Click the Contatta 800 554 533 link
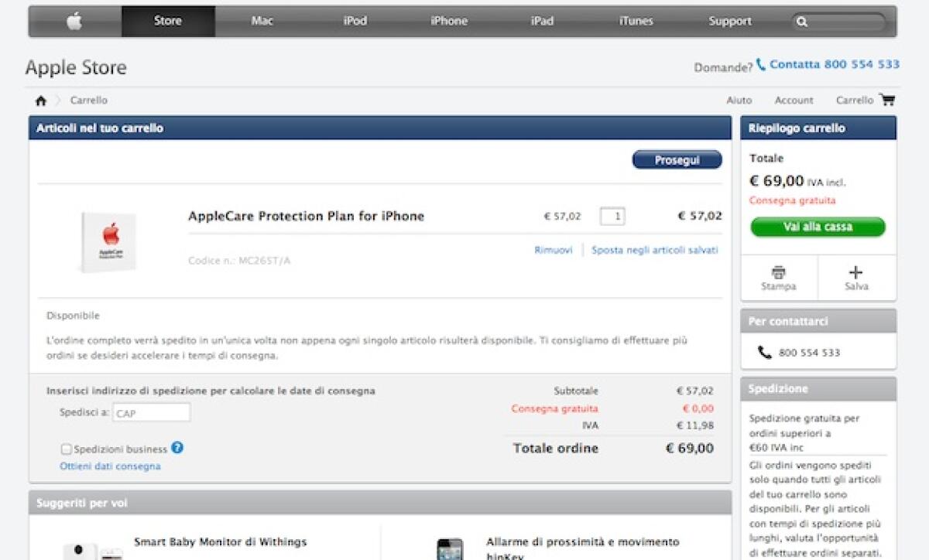 tap(835, 64)
